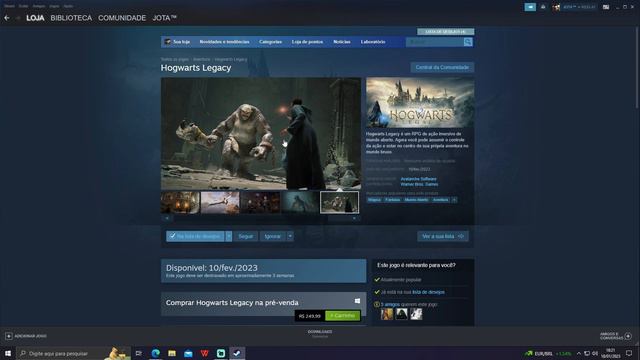
Task: Open Mail app from taskbar
Action: [x=188, y=353]
